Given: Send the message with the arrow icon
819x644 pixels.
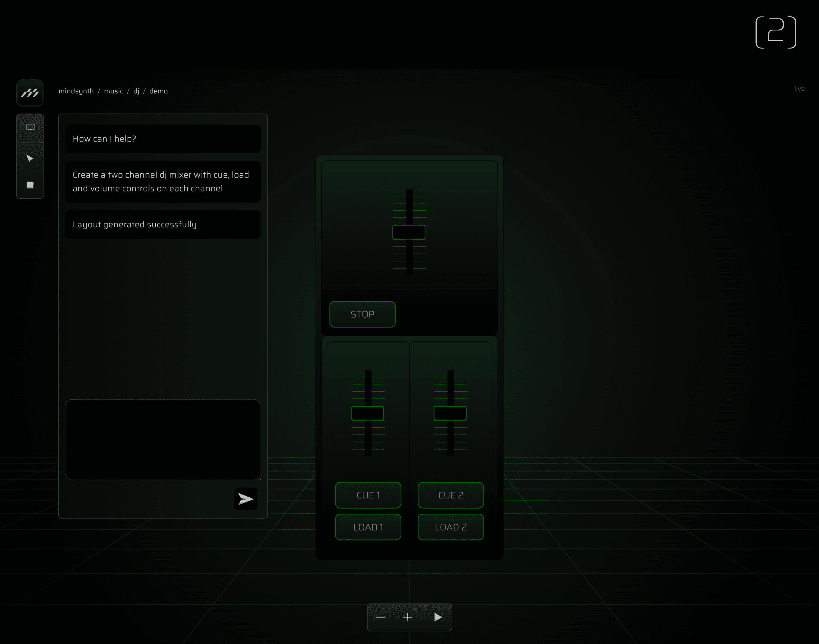Looking at the screenshot, I should [246, 499].
